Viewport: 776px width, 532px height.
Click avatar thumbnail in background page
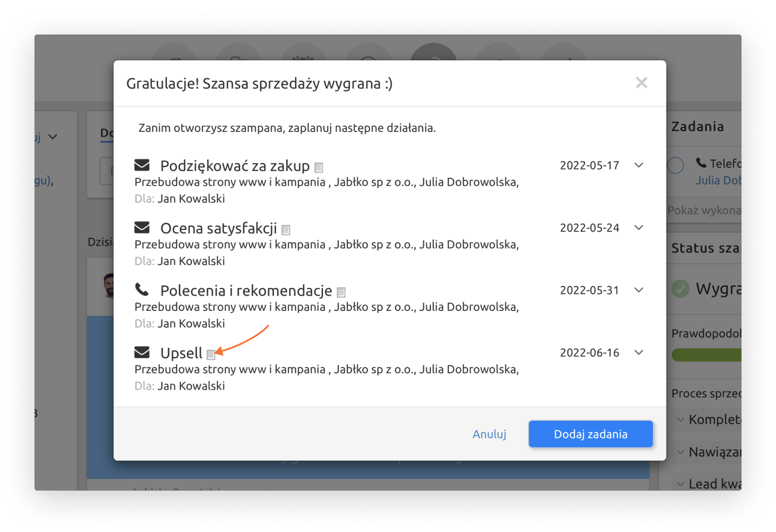point(109,285)
